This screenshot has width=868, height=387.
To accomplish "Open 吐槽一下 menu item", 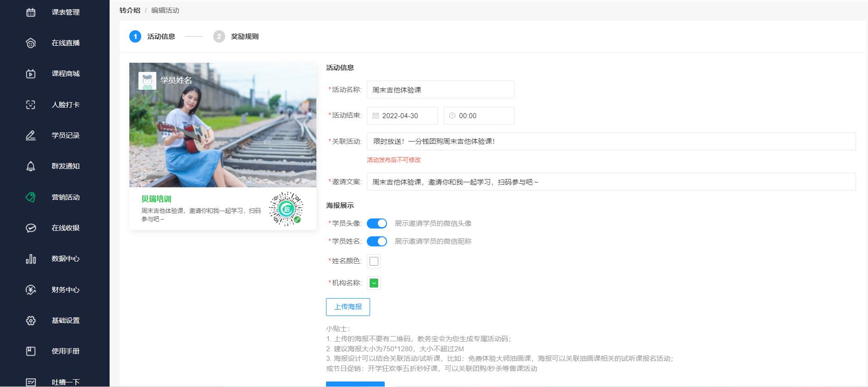I will pyautogui.click(x=66, y=382).
